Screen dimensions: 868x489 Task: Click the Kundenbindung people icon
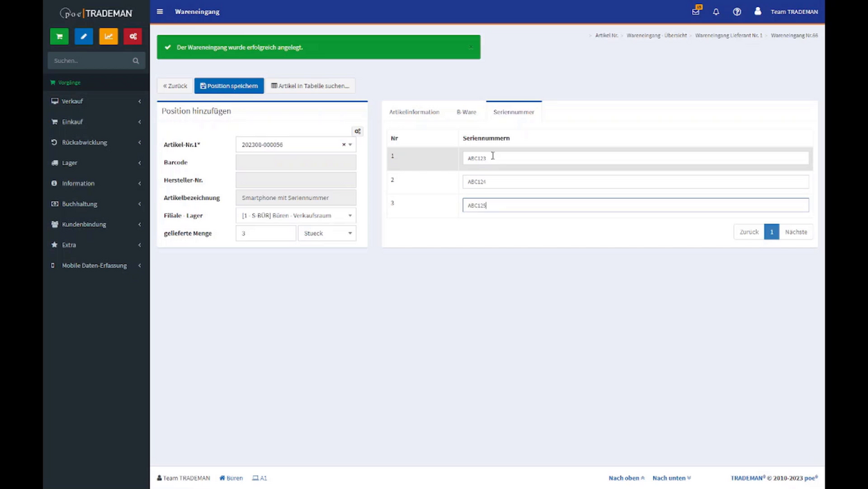coord(55,224)
